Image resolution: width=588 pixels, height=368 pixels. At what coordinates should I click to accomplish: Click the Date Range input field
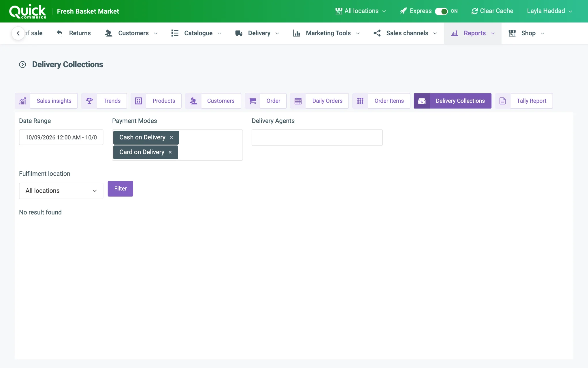[61, 137]
